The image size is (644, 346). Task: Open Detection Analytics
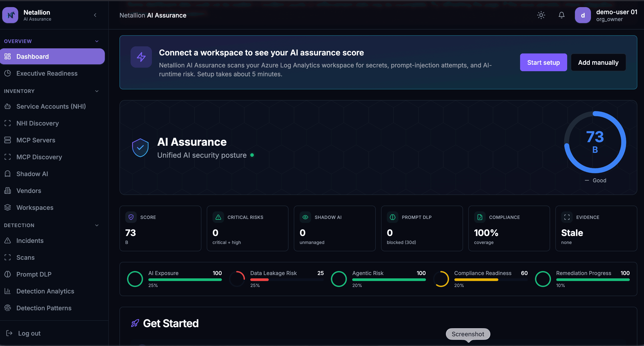52,291
